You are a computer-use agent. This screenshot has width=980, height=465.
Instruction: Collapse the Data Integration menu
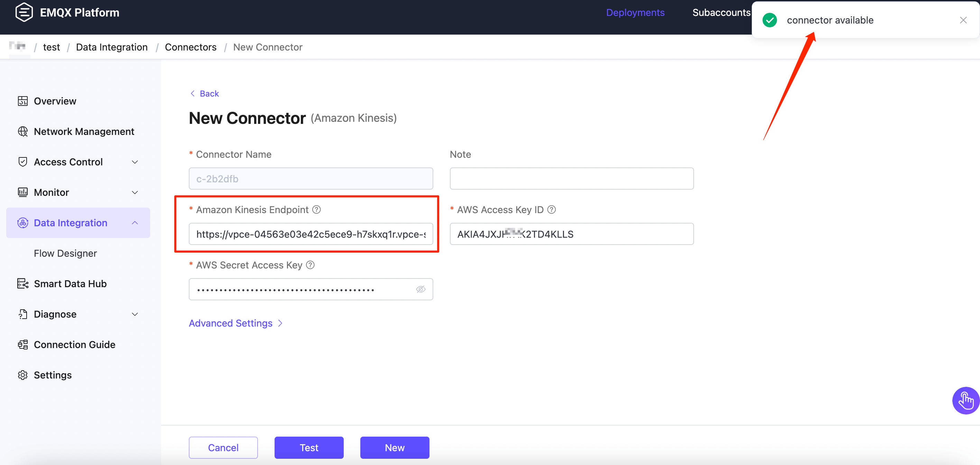pos(135,223)
